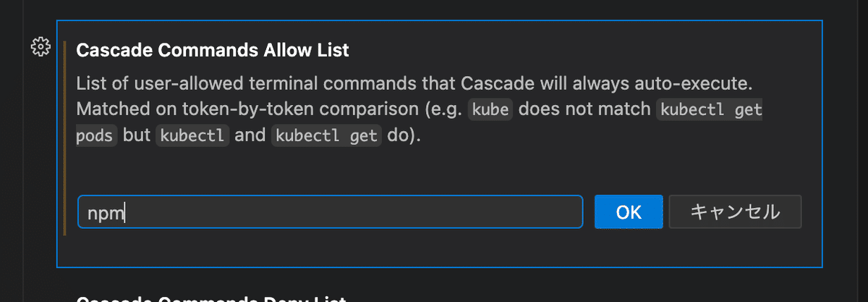This screenshot has width=868, height=302.
Task: Click the kubectl get snippet before the word do
Action: tap(326, 135)
